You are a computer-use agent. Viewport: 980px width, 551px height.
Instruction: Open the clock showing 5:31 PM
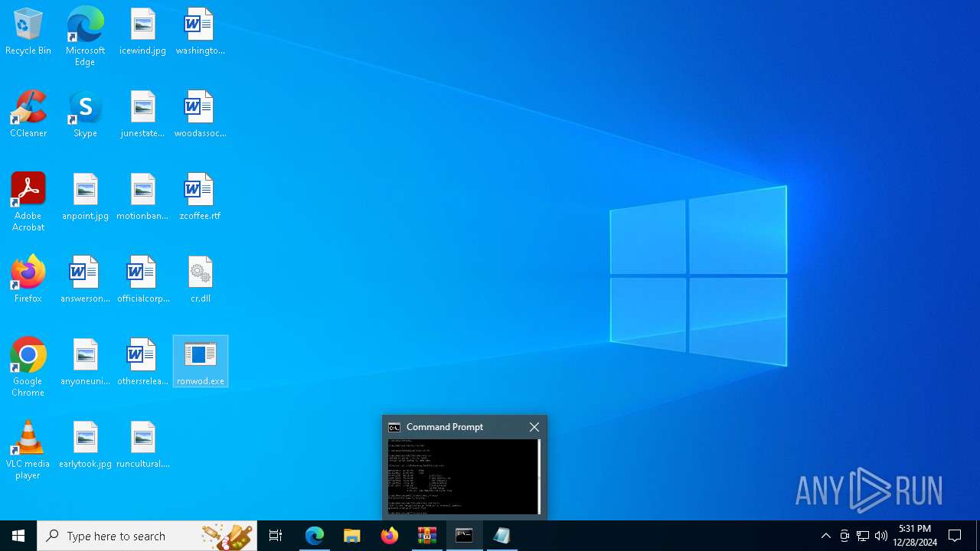(x=915, y=536)
